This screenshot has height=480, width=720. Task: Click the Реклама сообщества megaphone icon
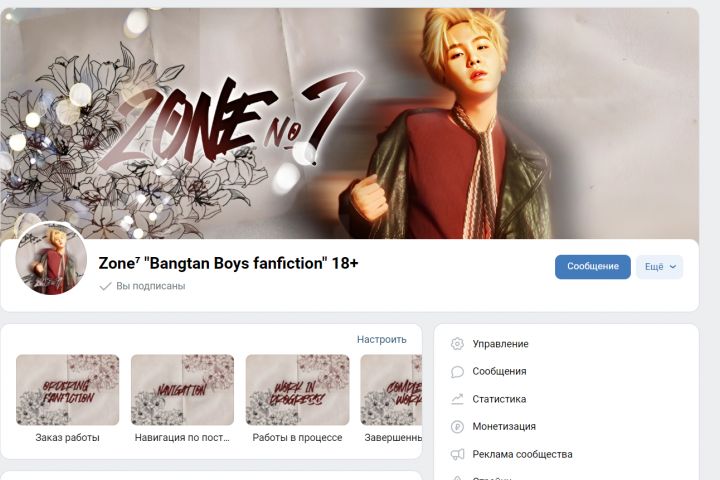coord(457,454)
